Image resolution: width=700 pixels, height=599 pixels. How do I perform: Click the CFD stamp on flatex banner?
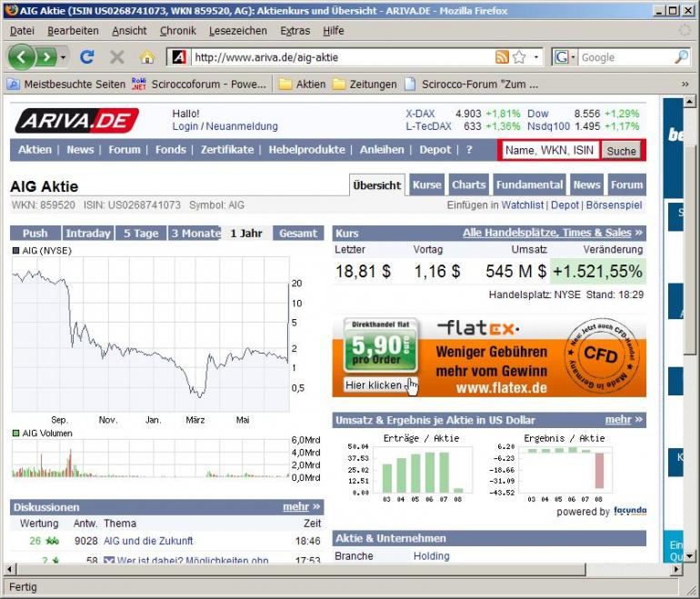pos(601,355)
